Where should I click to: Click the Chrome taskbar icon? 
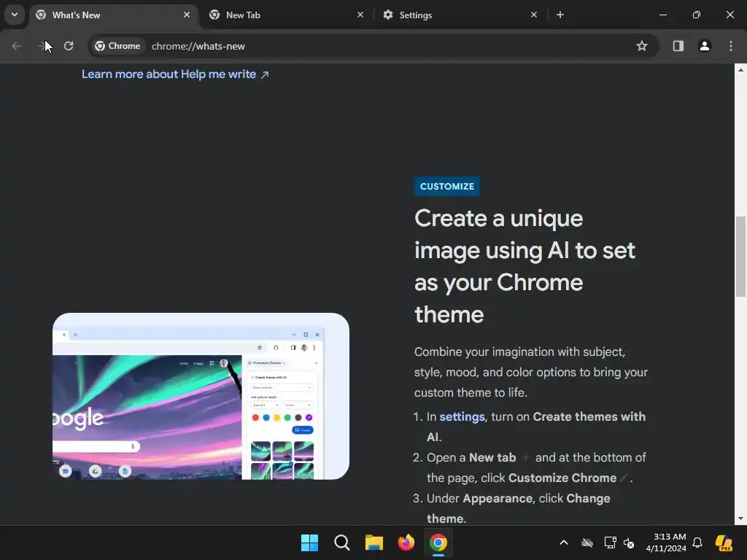tap(438, 542)
